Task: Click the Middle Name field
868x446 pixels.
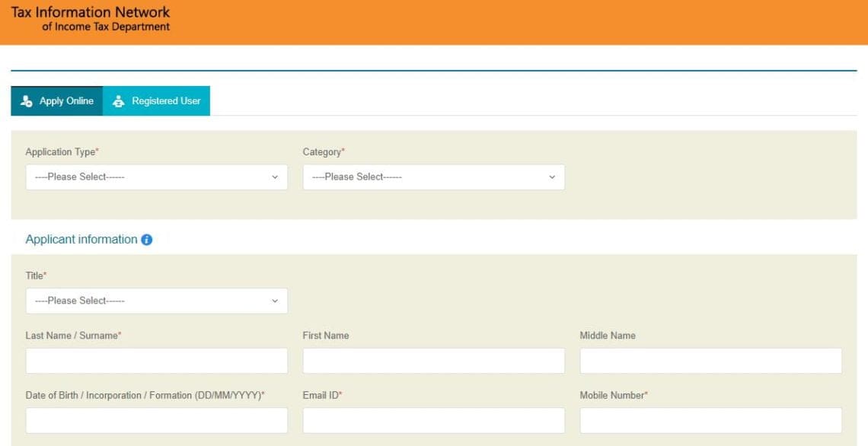Action: [710, 360]
